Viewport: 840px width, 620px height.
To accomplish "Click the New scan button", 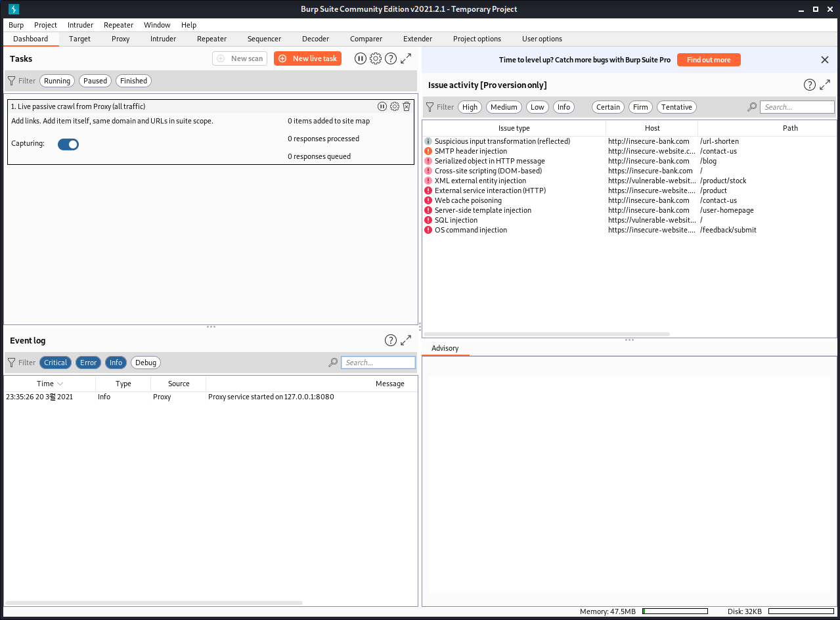I will (x=240, y=58).
